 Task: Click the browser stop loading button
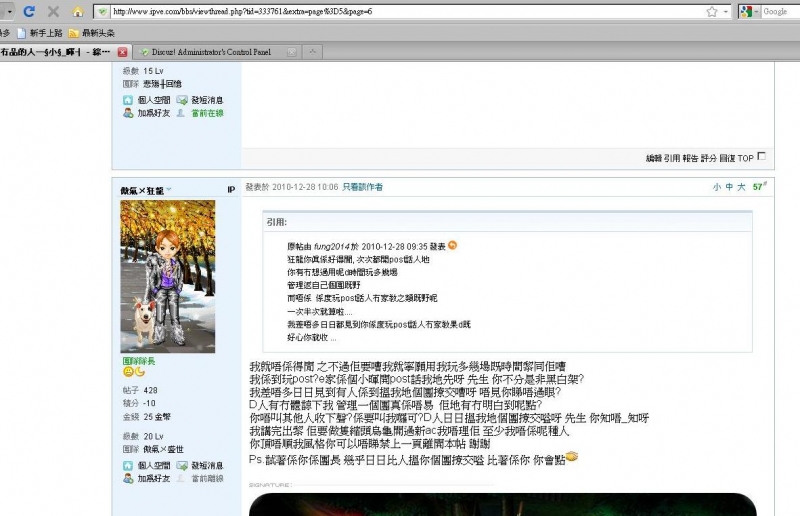(x=52, y=12)
